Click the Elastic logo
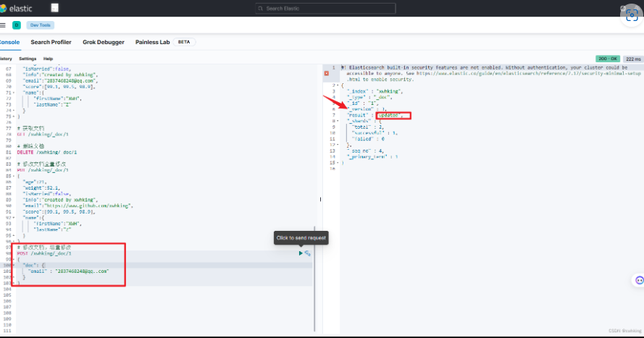Image resolution: width=644 pixels, height=338 pixels. pos(14,8)
